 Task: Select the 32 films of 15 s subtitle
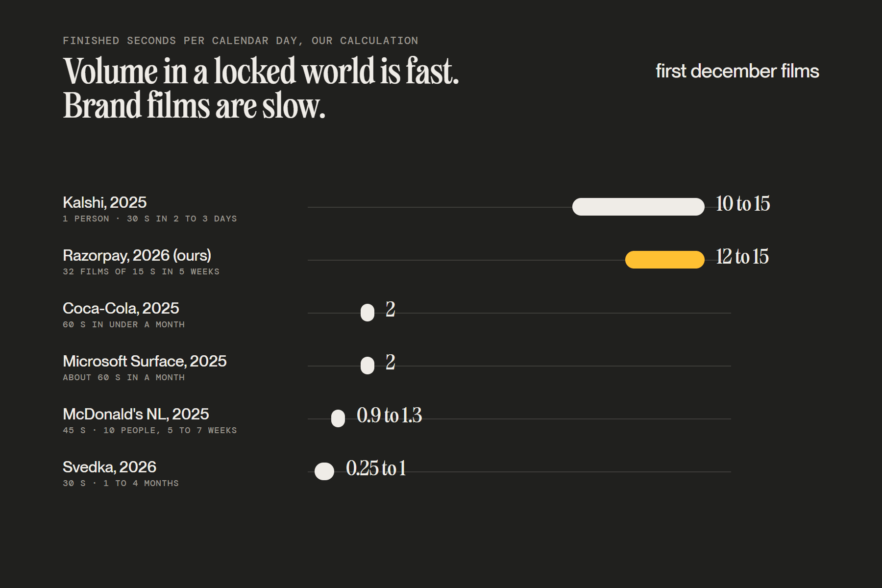[141, 271]
